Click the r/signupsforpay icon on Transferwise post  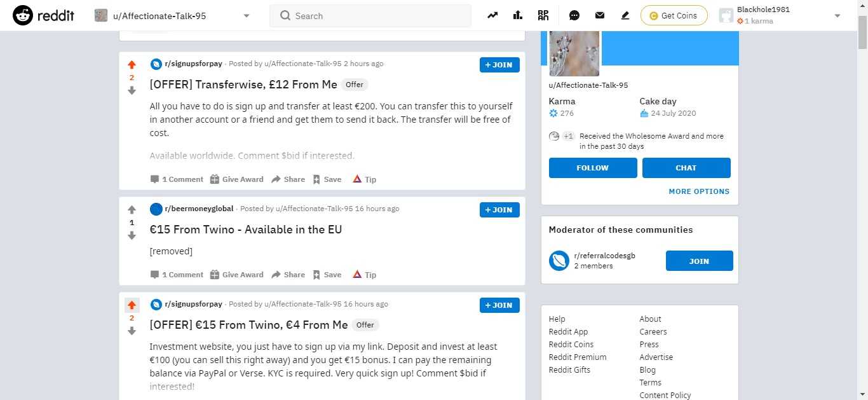point(156,64)
